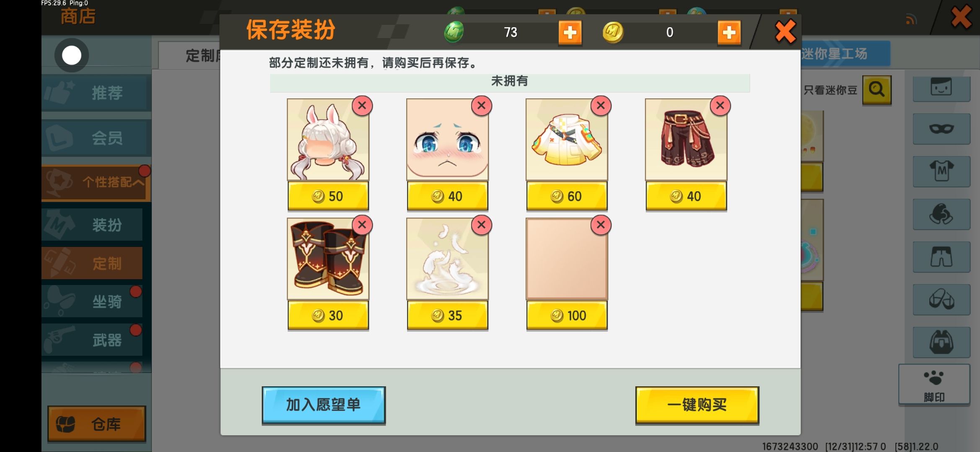Click the 一键购买 buy-all button
Viewport: 980px width, 452px height.
[x=697, y=405]
